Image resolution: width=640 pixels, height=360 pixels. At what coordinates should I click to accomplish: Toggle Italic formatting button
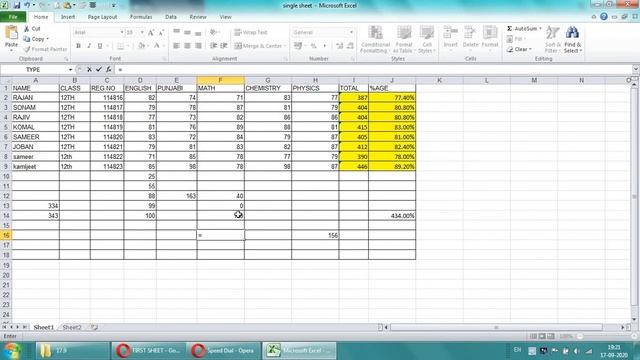click(x=89, y=46)
